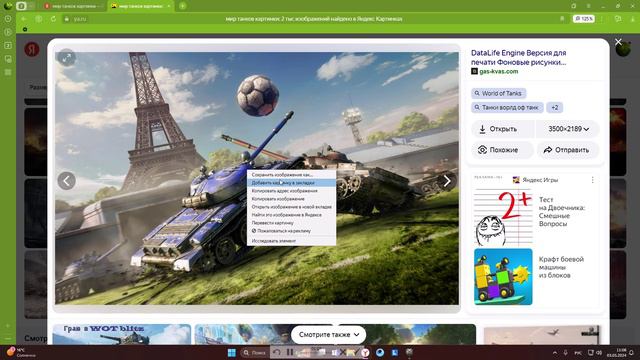Open the 'Тест на Двоечника' game thumbnail
This screenshot has height=360, width=640.
tap(503, 216)
